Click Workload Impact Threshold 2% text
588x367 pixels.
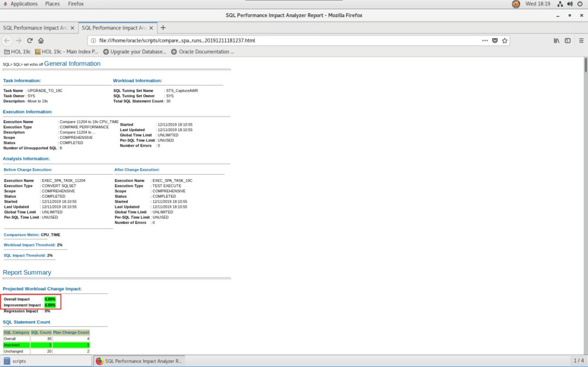pos(33,245)
